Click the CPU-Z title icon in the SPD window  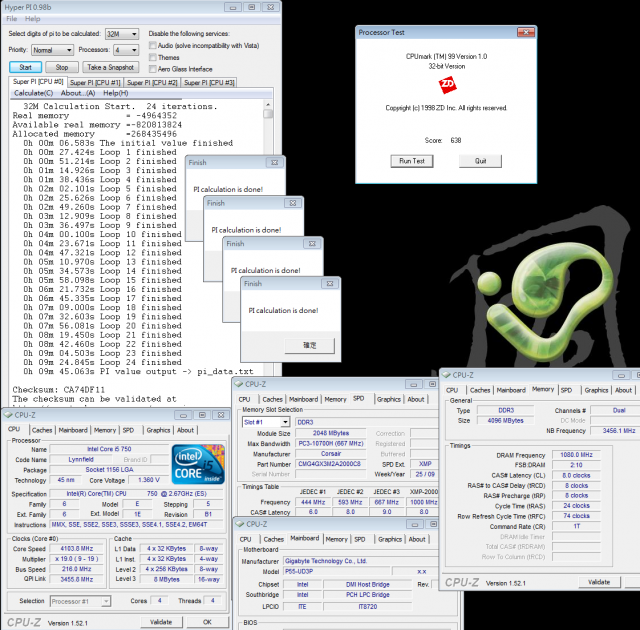click(239, 384)
